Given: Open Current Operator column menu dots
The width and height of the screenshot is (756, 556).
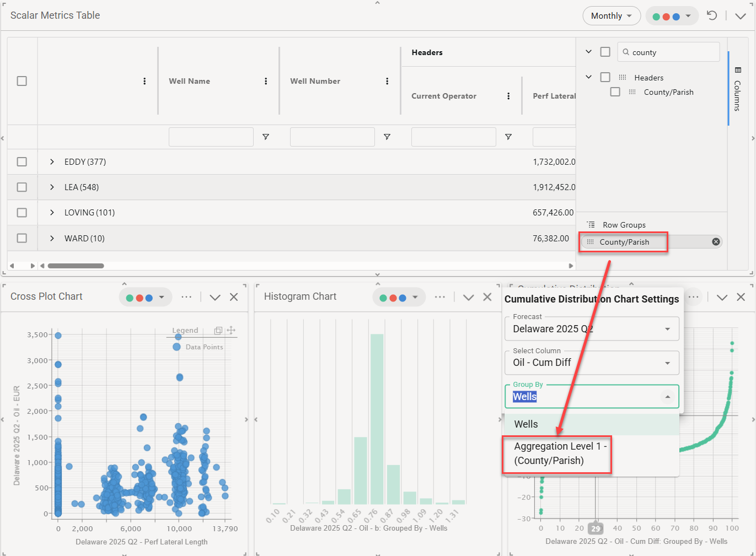Looking at the screenshot, I should click(x=508, y=96).
